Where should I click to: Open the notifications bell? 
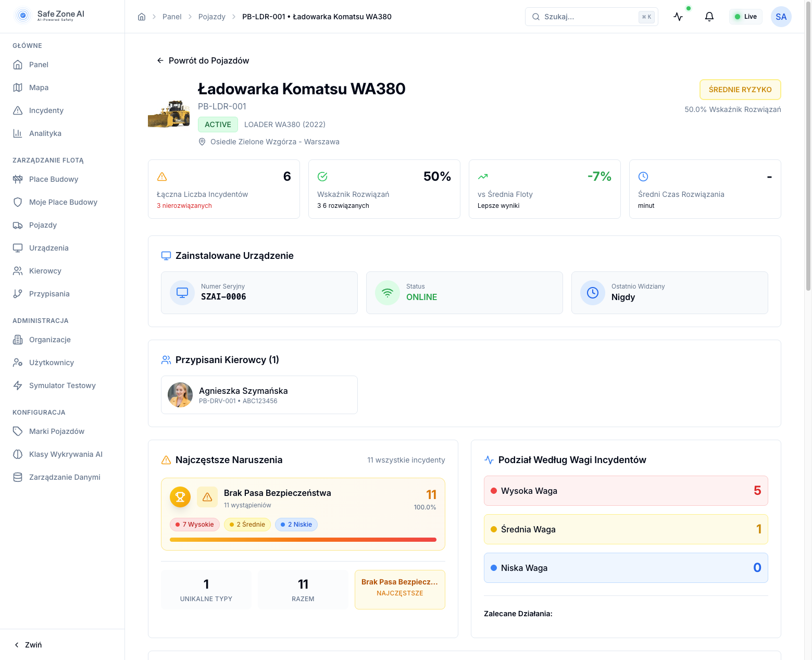[709, 17]
